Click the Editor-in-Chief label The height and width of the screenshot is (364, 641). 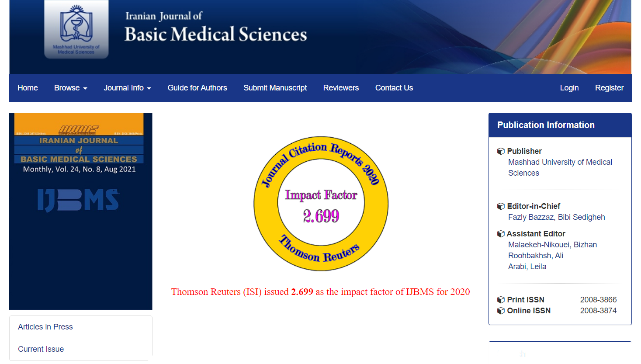[534, 206]
